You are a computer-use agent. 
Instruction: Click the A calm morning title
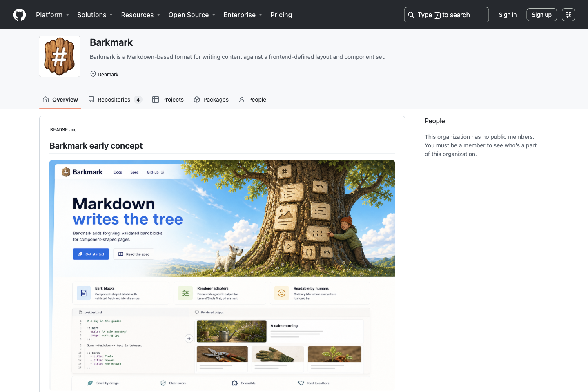pos(284,326)
